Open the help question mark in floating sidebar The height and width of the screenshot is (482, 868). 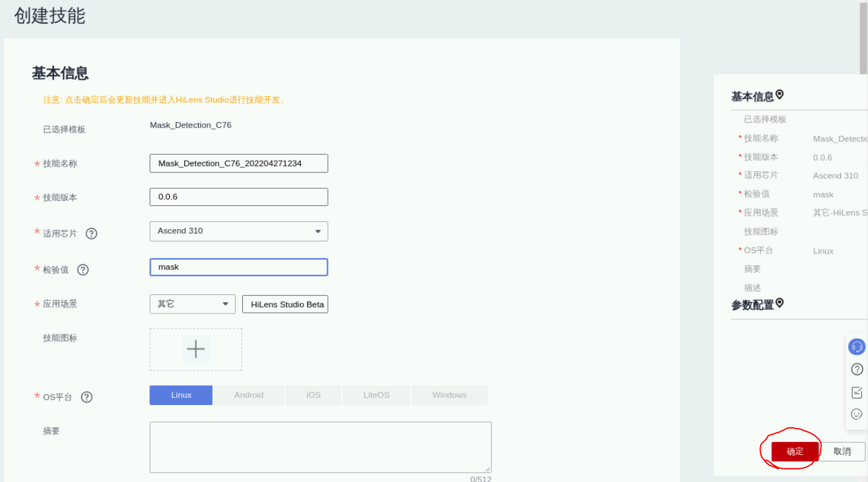(856, 369)
